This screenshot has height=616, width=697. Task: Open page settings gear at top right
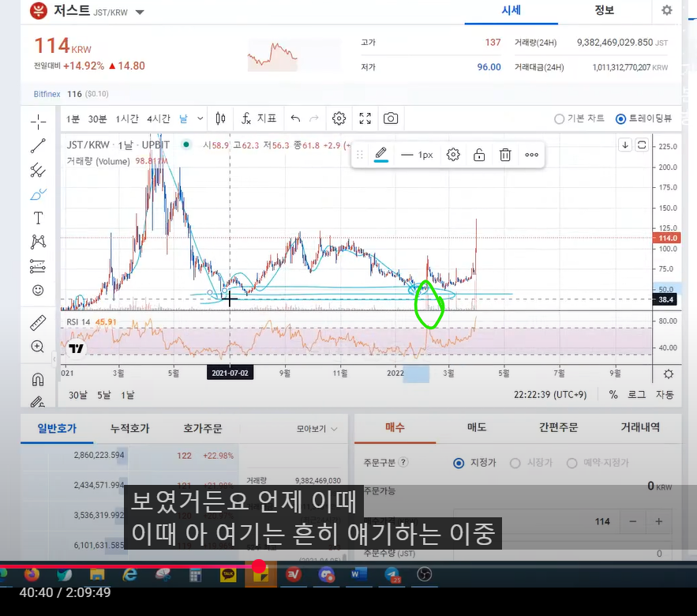tap(667, 10)
